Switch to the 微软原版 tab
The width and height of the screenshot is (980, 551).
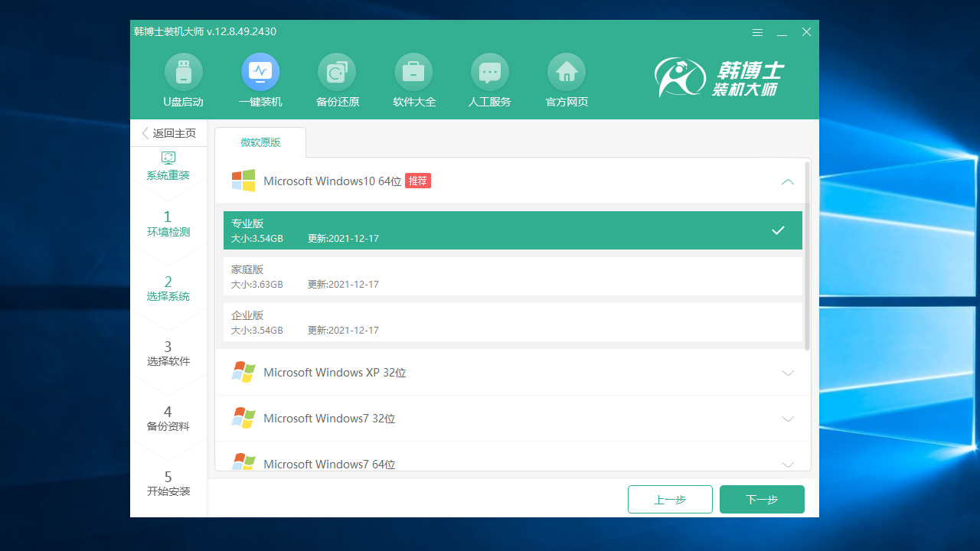(x=260, y=142)
